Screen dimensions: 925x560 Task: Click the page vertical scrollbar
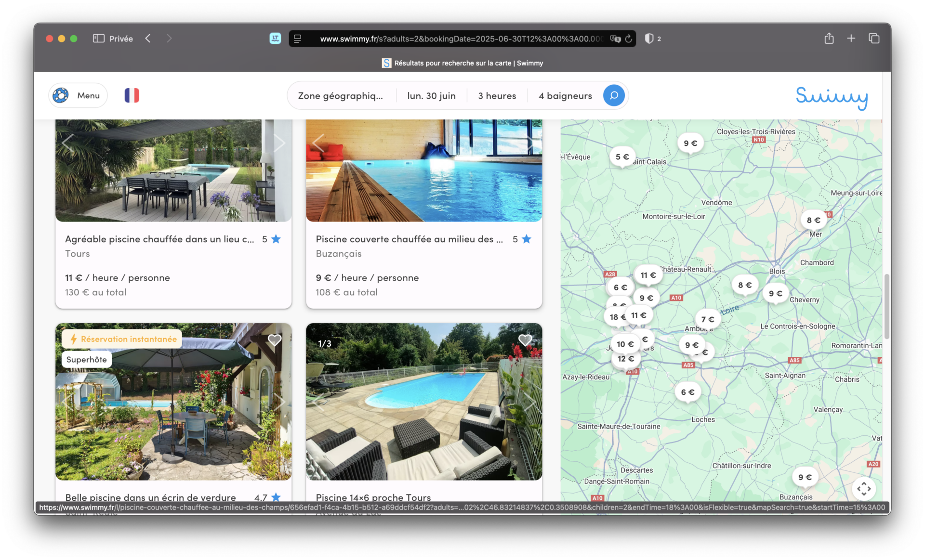pos(886,306)
